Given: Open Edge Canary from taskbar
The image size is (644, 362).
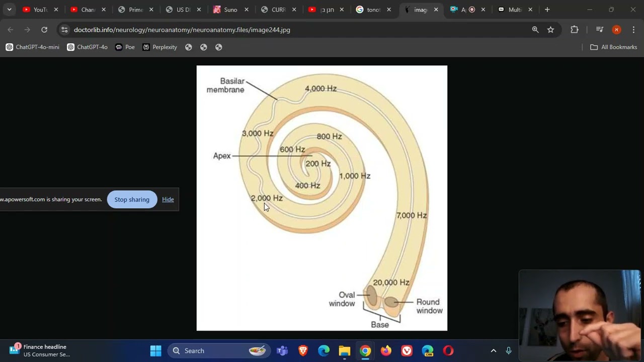Looking at the screenshot, I should pyautogui.click(x=428, y=350).
